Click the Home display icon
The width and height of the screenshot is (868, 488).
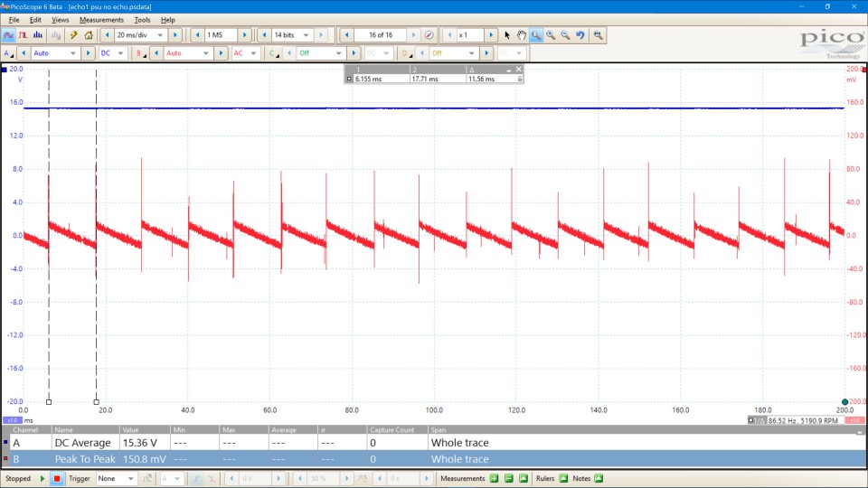coord(89,35)
